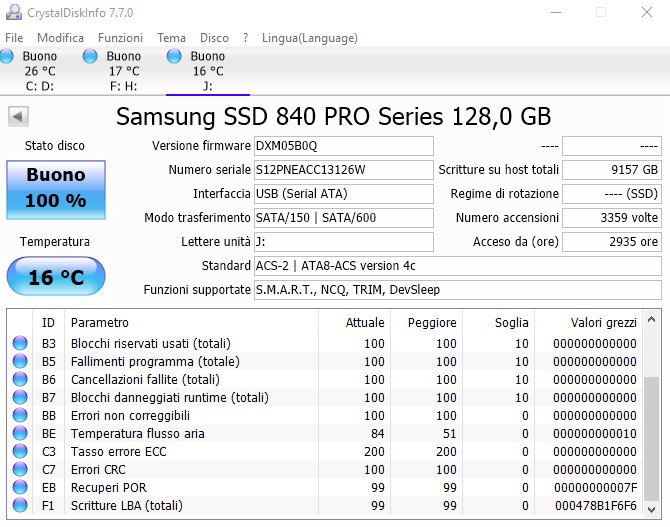
Task: Go to previous disk with left arrow button
Action: point(18,116)
